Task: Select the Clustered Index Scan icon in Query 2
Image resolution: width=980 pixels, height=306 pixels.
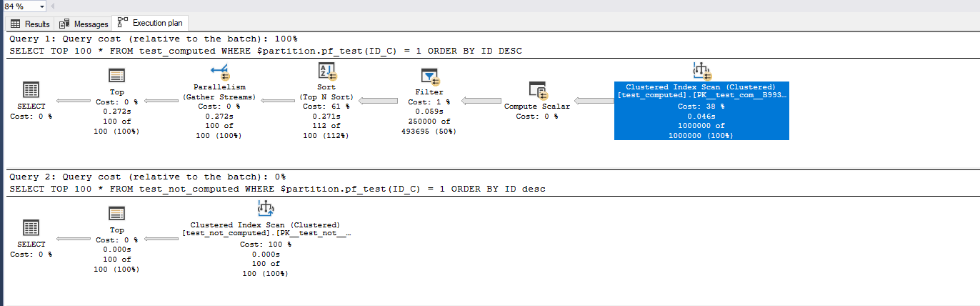Action: pos(265,209)
